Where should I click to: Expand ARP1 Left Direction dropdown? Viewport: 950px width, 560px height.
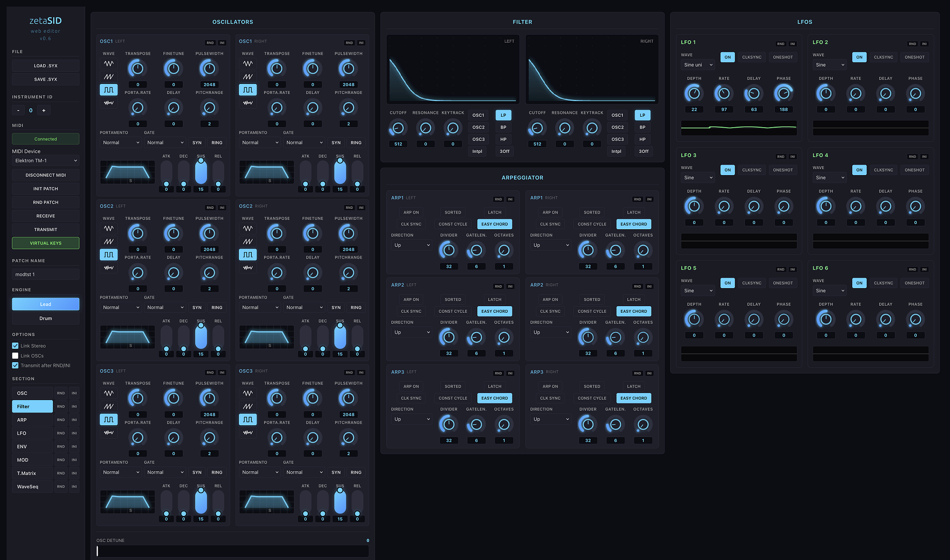[411, 245]
